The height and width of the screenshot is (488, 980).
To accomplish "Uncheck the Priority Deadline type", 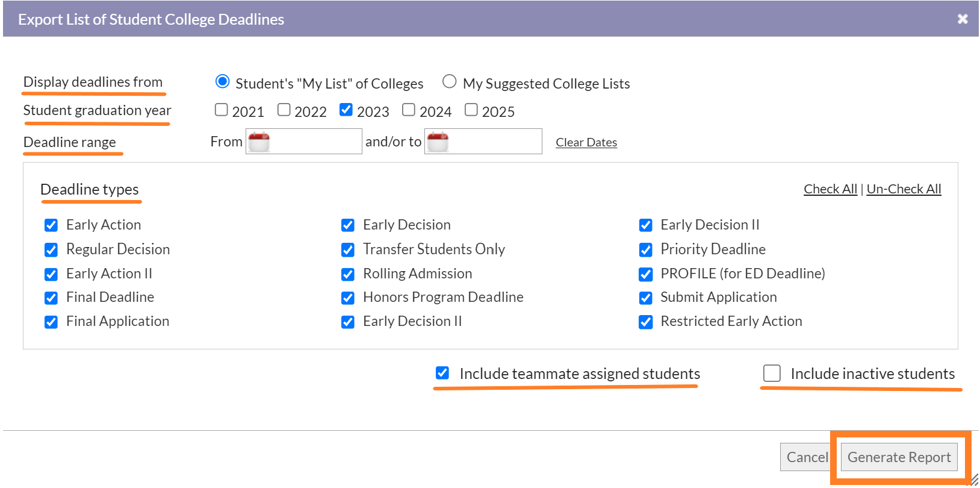I will pos(645,249).
